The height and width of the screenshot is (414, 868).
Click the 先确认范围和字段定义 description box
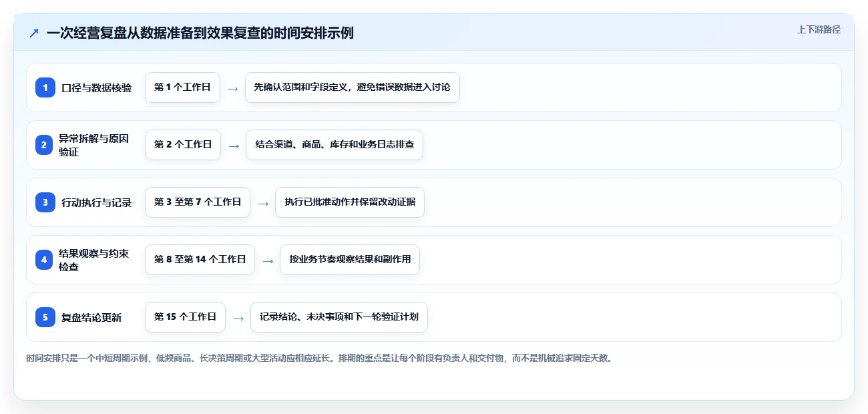(353, 87)
